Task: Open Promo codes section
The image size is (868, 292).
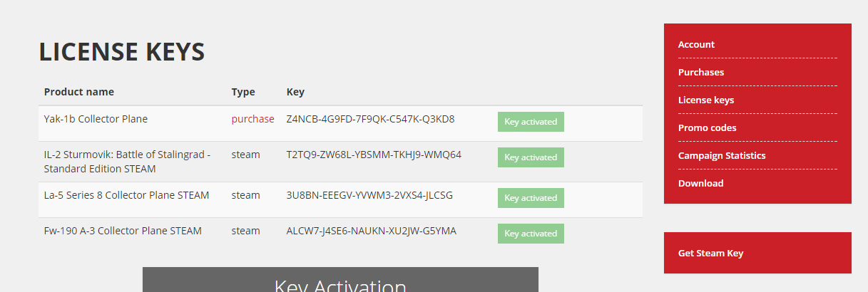Action: [707, 127]
